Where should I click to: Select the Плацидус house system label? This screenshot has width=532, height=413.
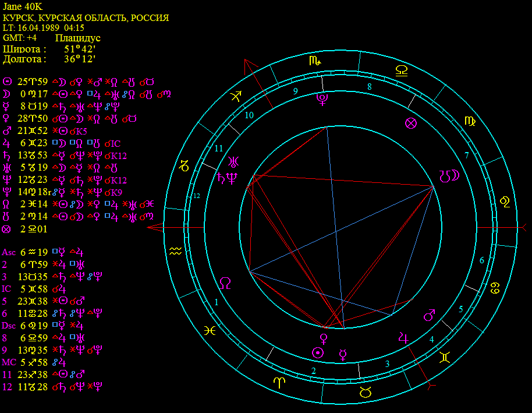(78, 38)
